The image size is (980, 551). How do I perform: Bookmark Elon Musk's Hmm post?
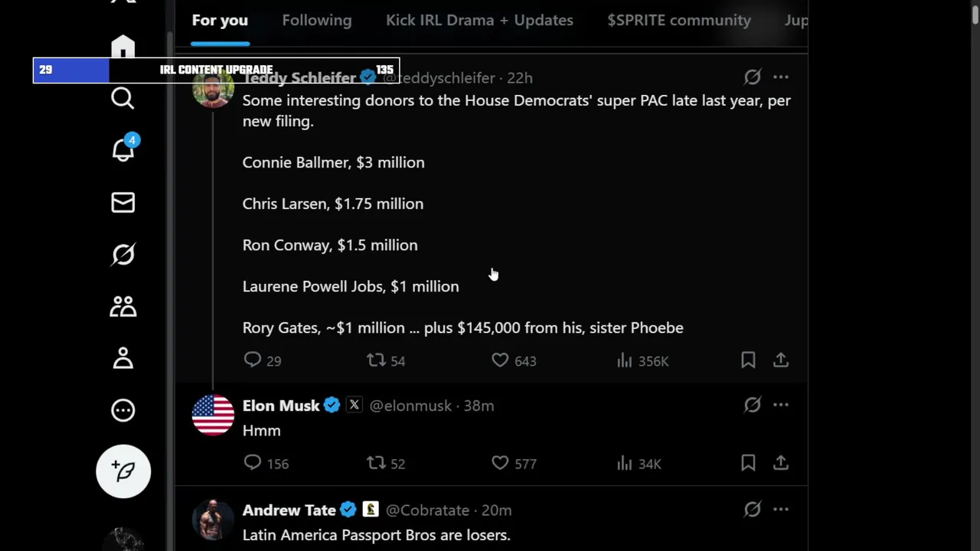tap(748, 462)
